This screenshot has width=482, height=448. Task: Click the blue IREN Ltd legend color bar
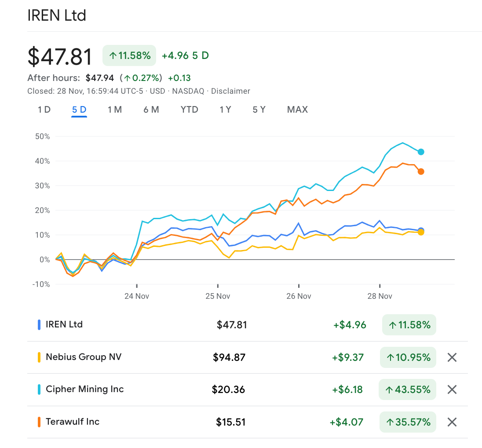[x=39, y=325]
